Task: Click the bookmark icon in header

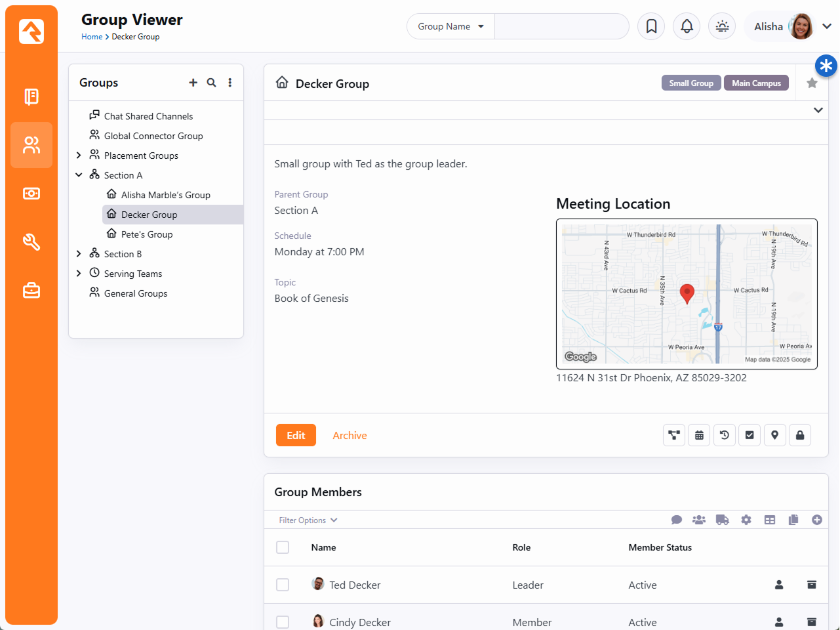Action: 651,26
